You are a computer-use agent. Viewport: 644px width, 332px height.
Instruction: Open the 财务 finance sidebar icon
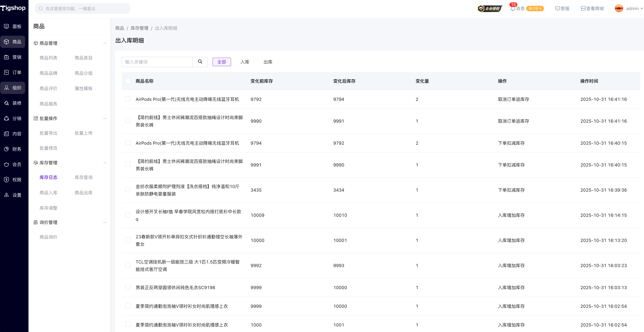(6, 149)
